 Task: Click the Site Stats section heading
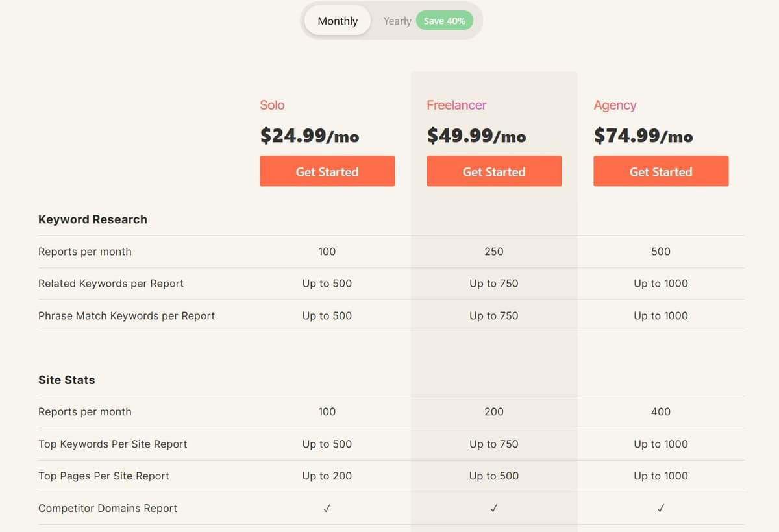[x=67, y=380]
